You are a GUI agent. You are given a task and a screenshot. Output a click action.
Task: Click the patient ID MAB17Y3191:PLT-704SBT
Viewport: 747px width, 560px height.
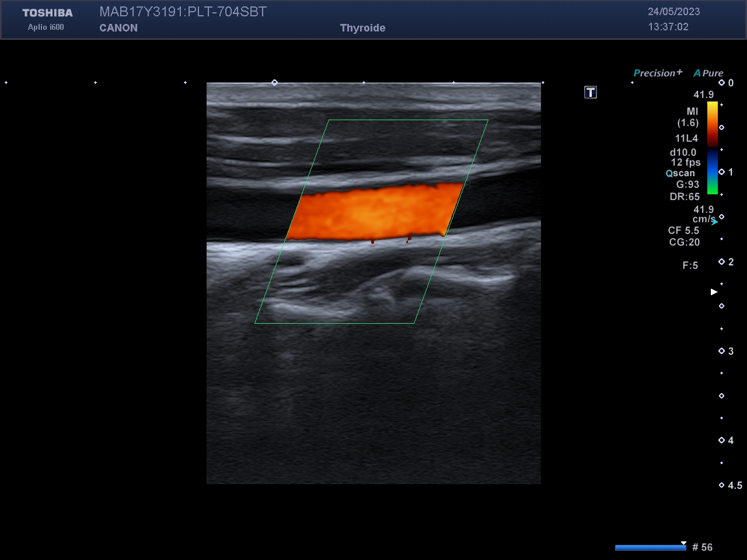183,12
